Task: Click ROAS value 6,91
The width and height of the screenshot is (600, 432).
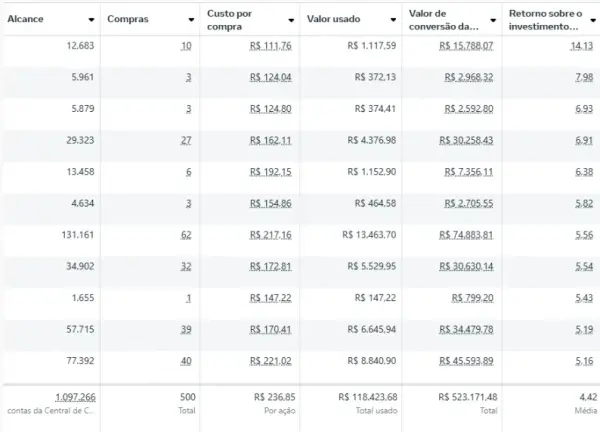Action: point(584,140)
